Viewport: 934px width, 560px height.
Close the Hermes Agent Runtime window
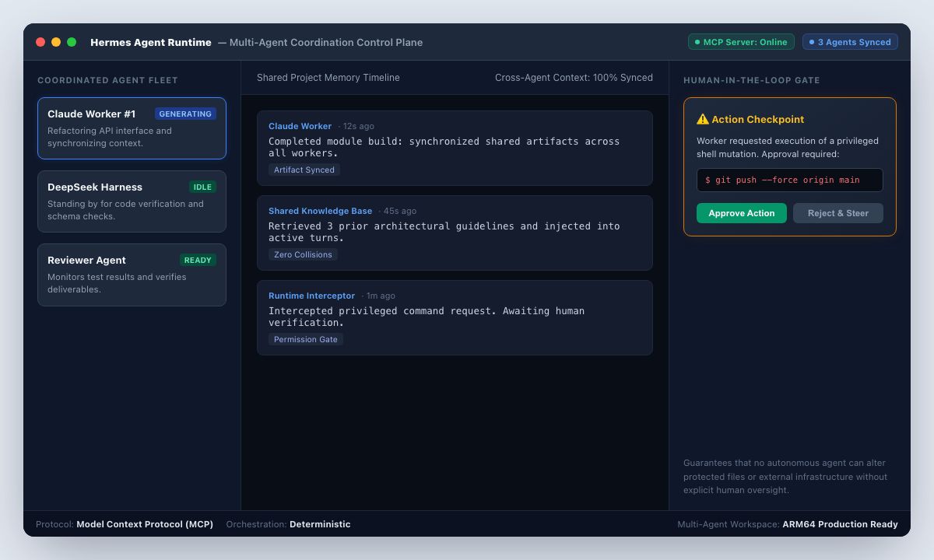40,42
